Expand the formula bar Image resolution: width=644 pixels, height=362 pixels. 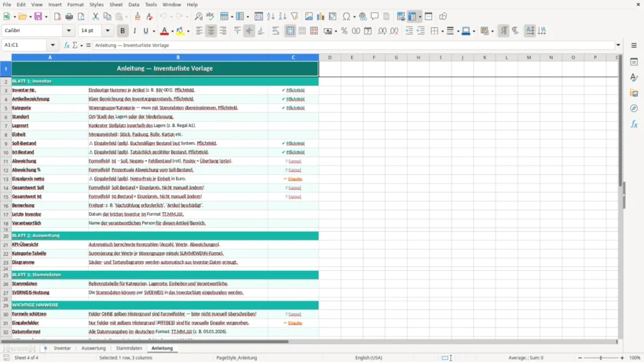pos(618,45)
